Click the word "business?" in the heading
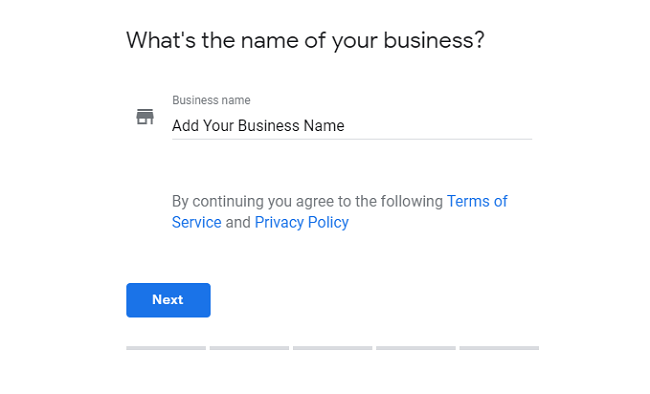The width and height of the screenshot is (650, 394). (x=434, y=41)
